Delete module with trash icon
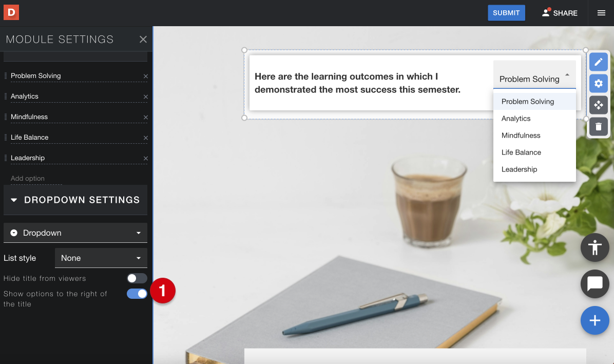This screenshot has width=614, height=364. coord(598,126)
